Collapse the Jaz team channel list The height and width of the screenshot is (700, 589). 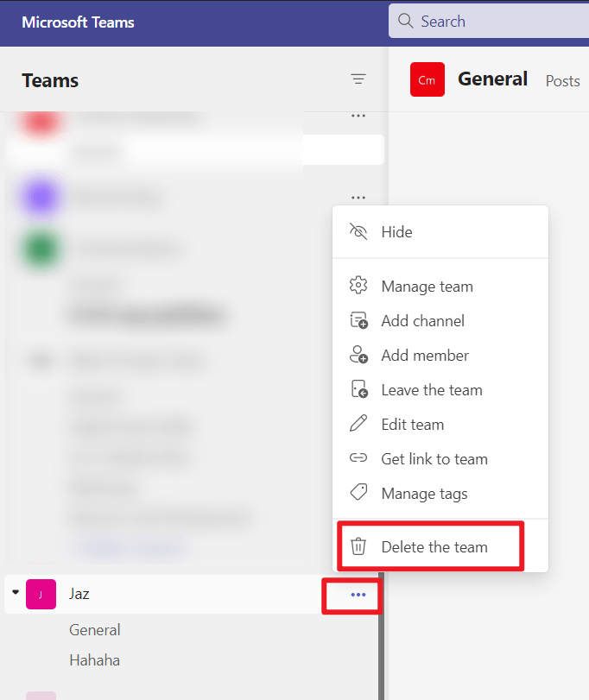(x=16, y=592)
